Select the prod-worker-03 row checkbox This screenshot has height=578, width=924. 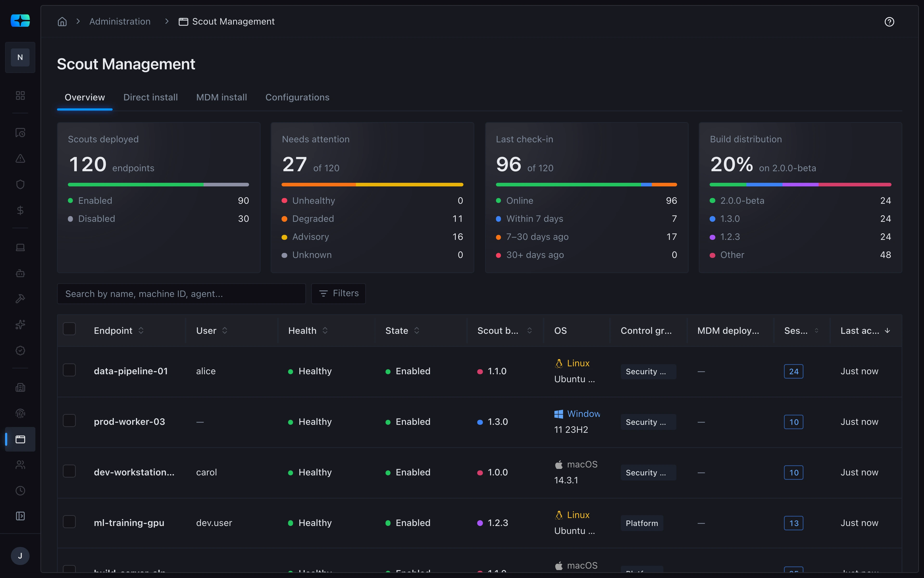tap(69, 420)
